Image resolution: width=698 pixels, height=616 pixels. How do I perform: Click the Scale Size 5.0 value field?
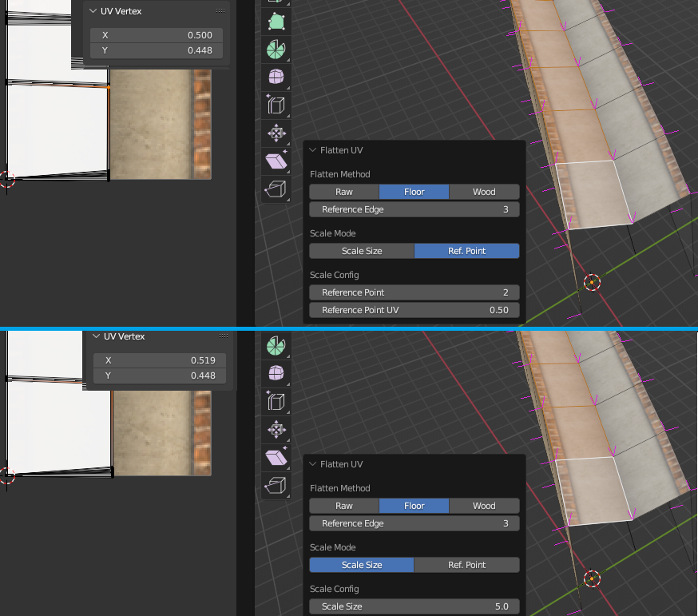click(414, 606)
